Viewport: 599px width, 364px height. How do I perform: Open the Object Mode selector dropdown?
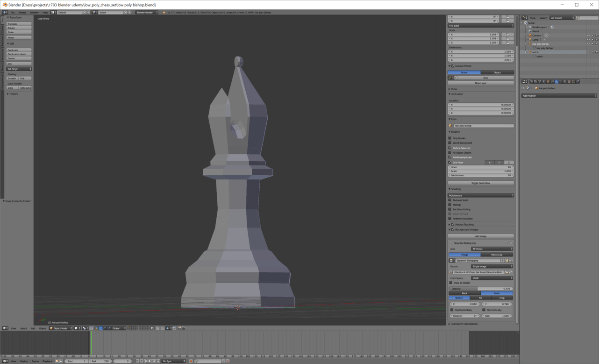click(x=61, y=328)
